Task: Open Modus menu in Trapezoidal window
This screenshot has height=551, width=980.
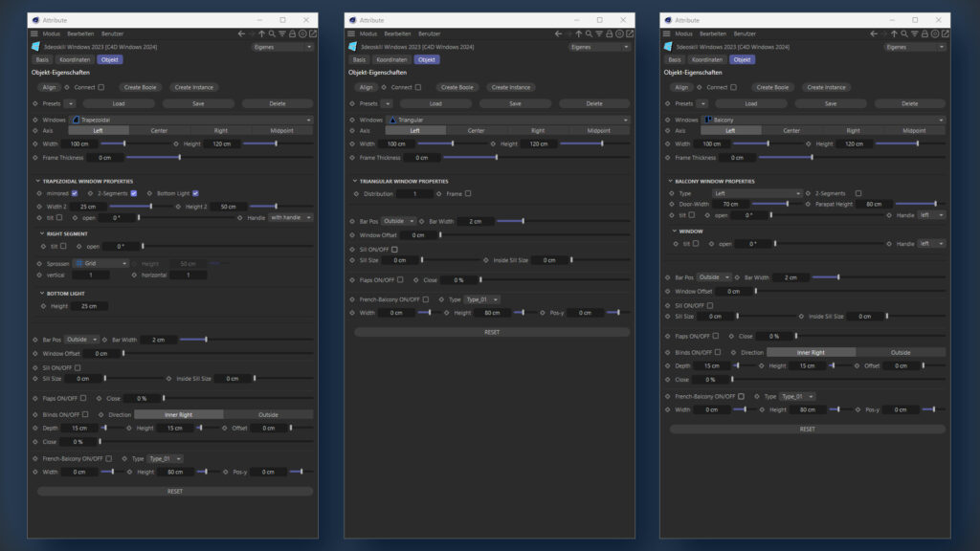Action: (x=52, y=33)
